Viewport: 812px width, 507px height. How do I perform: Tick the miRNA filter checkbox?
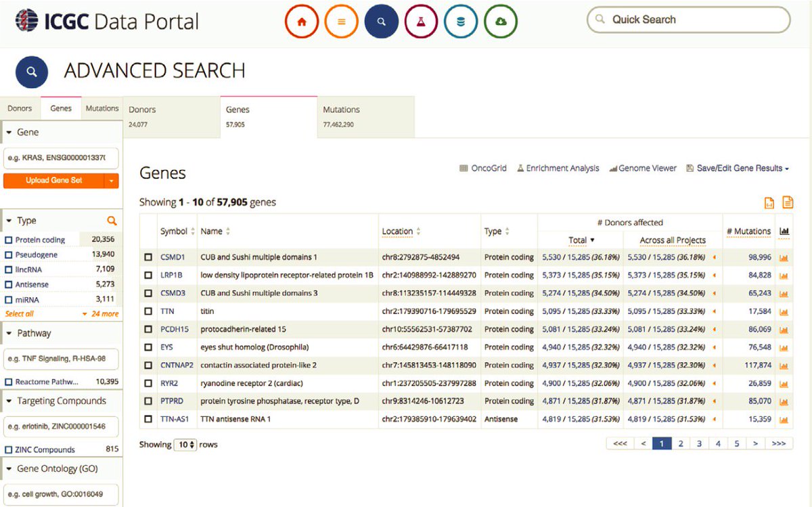click(x=9, y=299)
